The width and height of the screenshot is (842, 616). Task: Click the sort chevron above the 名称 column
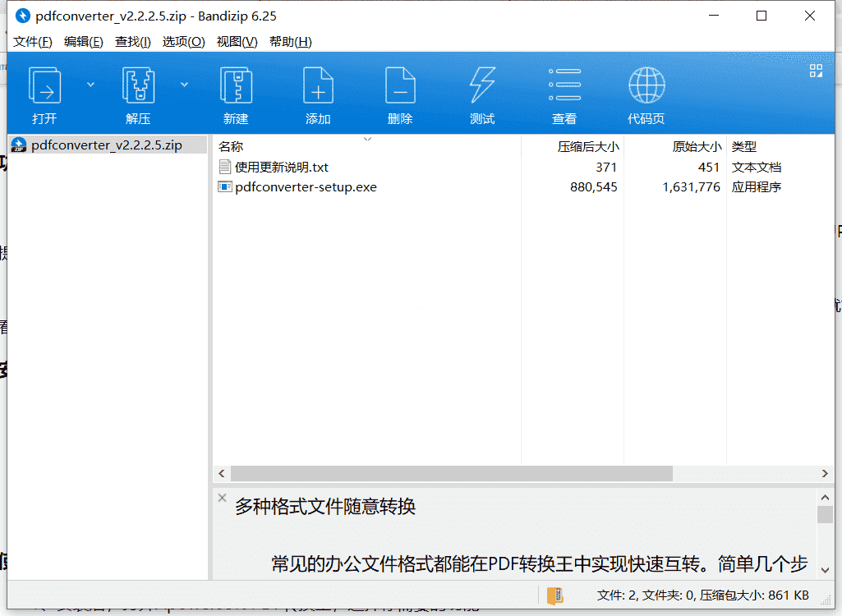367,139
